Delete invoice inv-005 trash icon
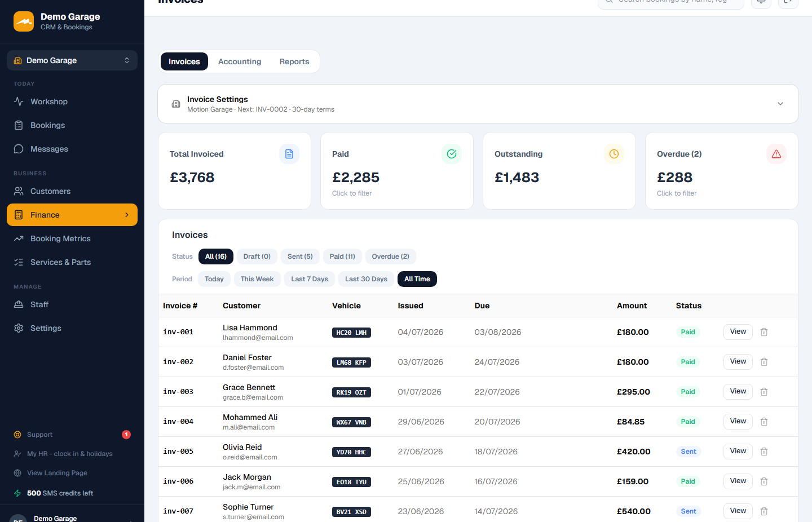Viewport: 812px width, 522px height. tap(764, 452)
